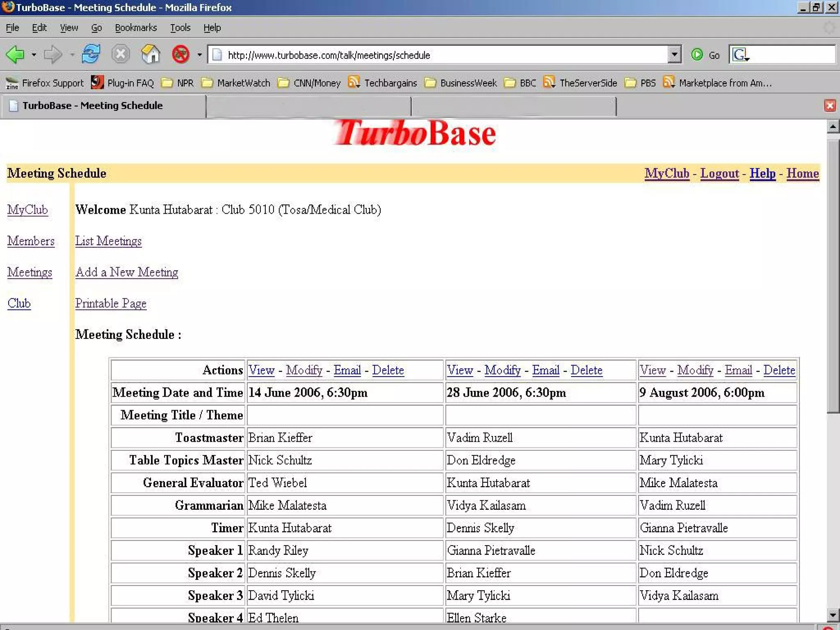Open the Google search engine selector icon

pos(740,55)
